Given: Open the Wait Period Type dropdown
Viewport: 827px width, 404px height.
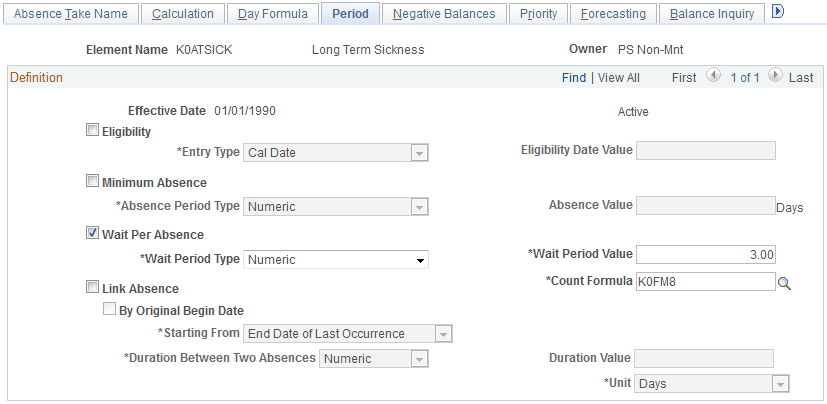Looking at the screenshot, I should pyautogui.click(x=336, y=260).
